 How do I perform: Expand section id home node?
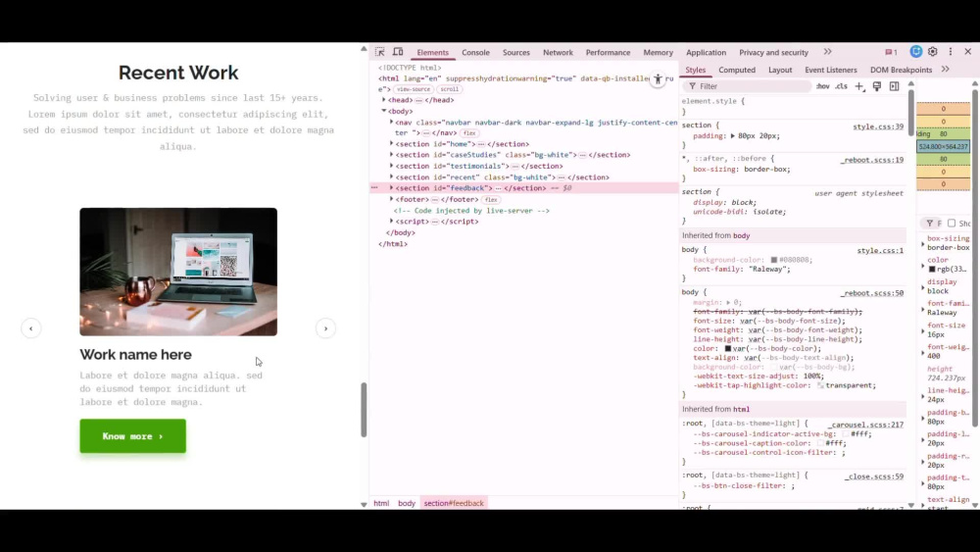coord(391,144)
